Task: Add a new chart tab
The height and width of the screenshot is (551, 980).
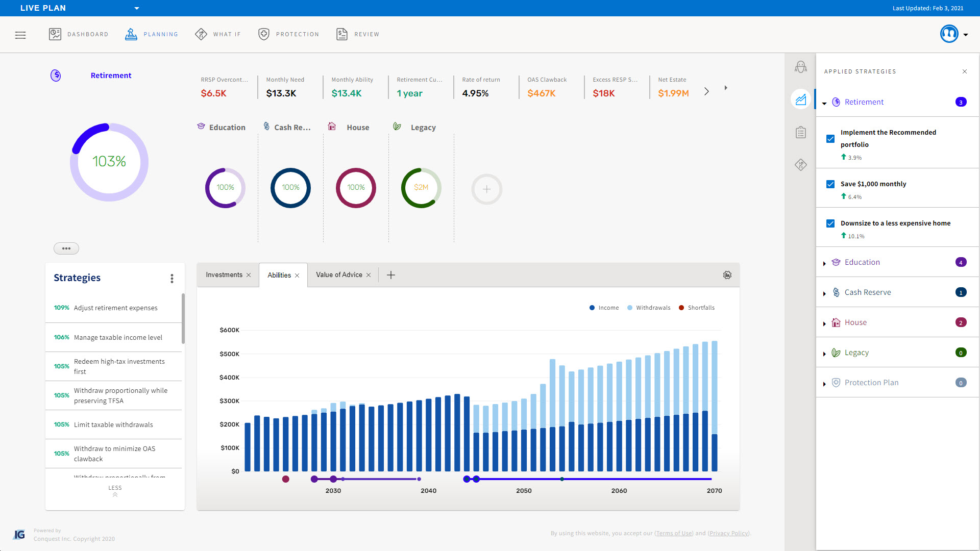Action: coord(391,275)
